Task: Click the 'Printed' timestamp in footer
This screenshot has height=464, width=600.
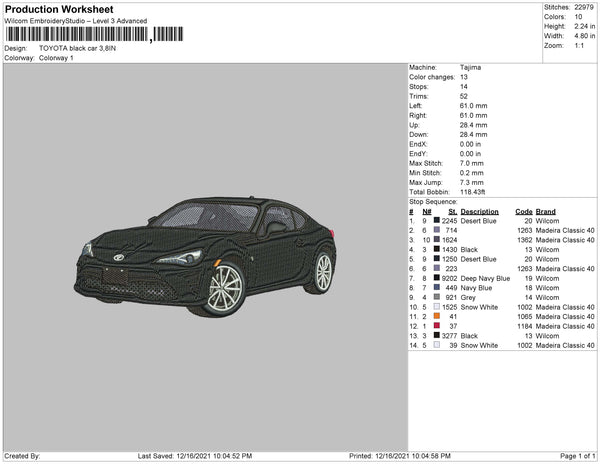Action: tap(400, 456)
